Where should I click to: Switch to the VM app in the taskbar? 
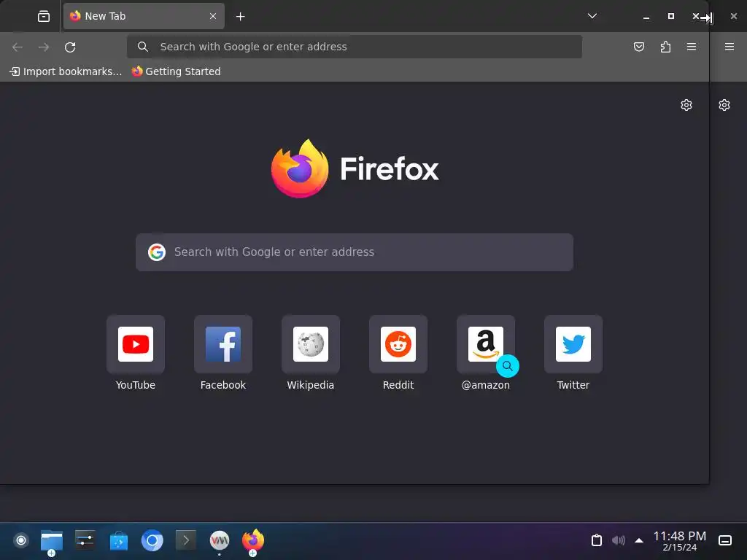point(219,541)
